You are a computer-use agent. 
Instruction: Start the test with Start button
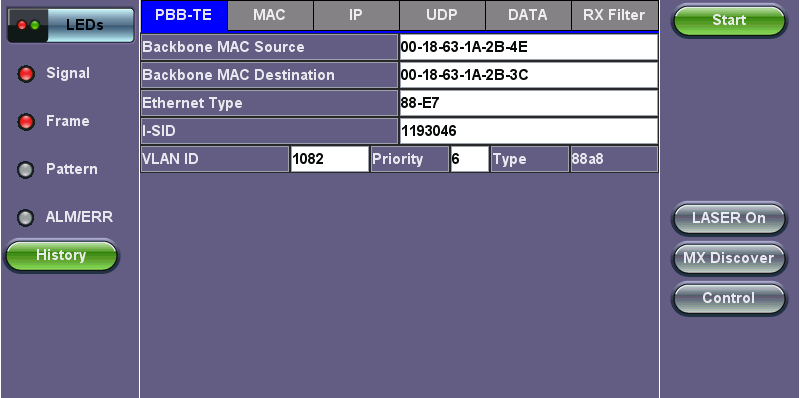tap(729, 20)
